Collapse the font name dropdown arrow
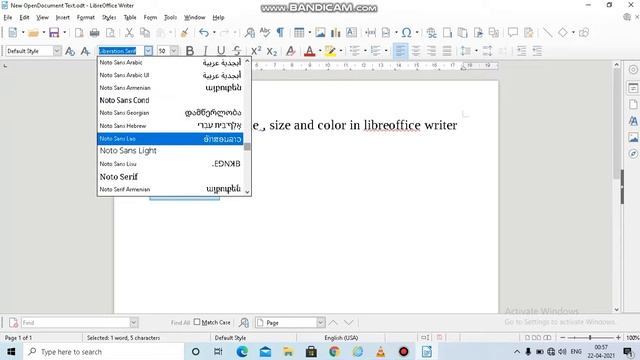The width and height of the screenshot is (640, 360). (x=148, y=51)
